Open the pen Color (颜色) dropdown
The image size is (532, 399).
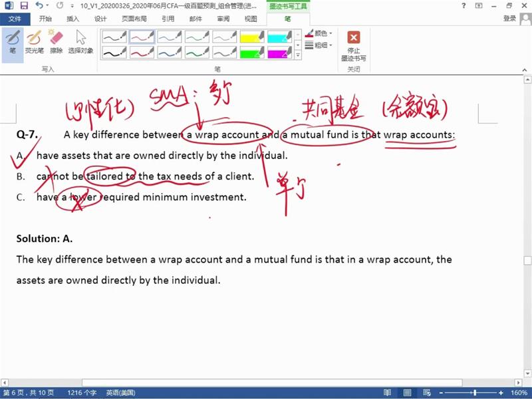(319, 33)
